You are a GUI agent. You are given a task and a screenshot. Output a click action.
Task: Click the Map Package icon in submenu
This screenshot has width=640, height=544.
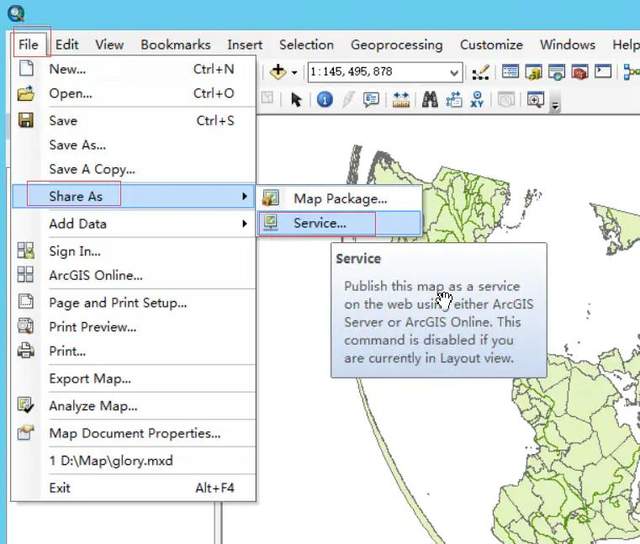(271, 198)
